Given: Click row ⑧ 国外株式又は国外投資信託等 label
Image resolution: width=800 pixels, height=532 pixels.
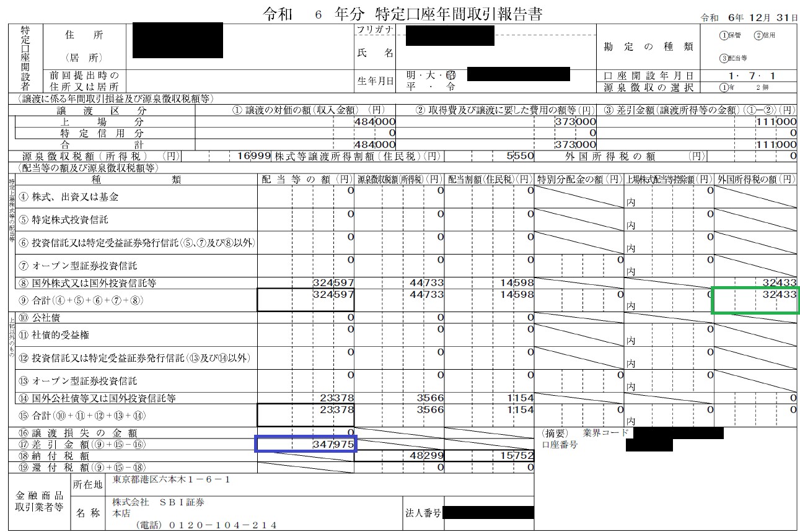Looking at the screenshot, I should (87, 283).
